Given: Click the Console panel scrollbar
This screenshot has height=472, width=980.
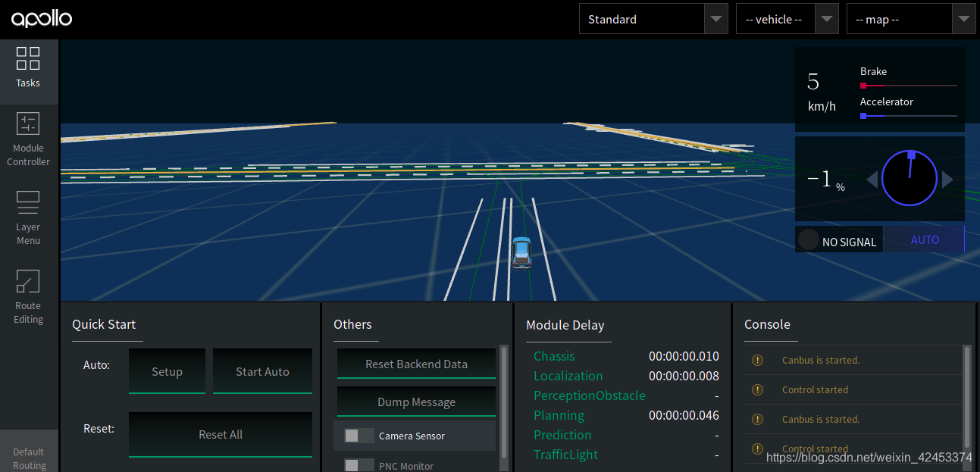Looking at the screenshot, I should coord(966,398).
